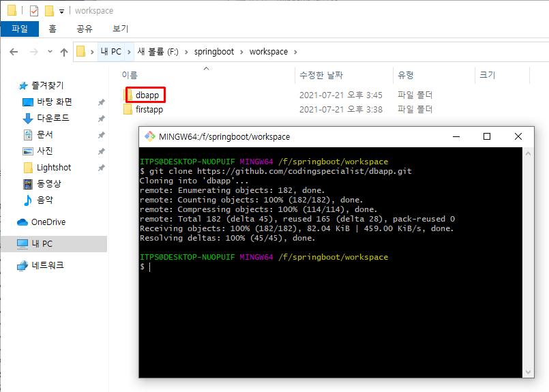549x392 pixels.
Task: Click the Forward navigation arrow
Action: point(33,52)
